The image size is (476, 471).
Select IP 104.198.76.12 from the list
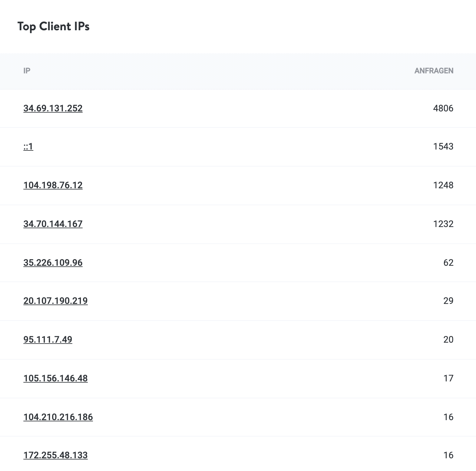point(53,185)
